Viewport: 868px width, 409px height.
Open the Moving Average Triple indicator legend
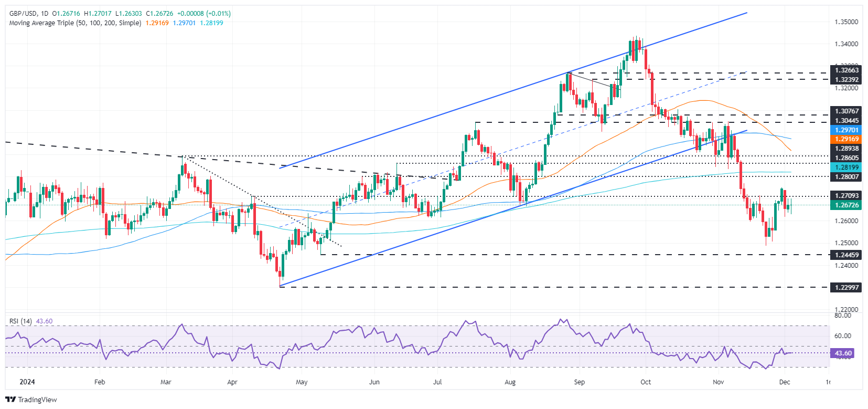[75, 23]
